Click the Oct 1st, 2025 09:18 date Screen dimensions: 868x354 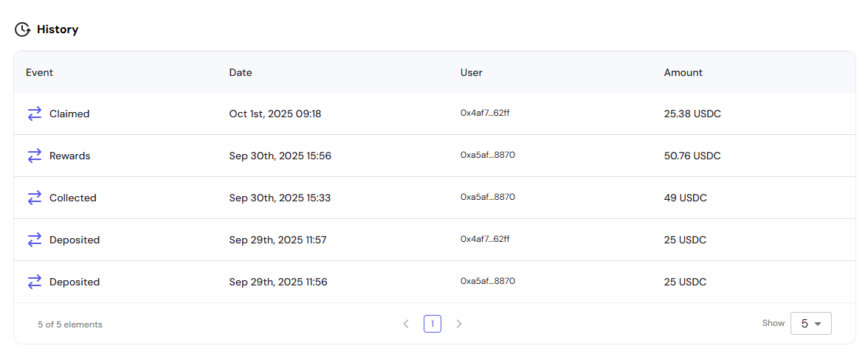(x=275, y=114)
